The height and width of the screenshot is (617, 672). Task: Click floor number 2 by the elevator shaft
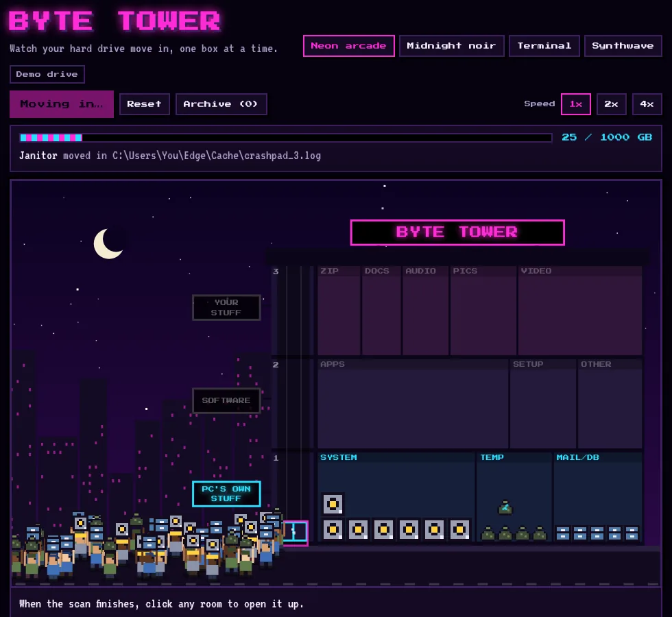tap(276, 365)
